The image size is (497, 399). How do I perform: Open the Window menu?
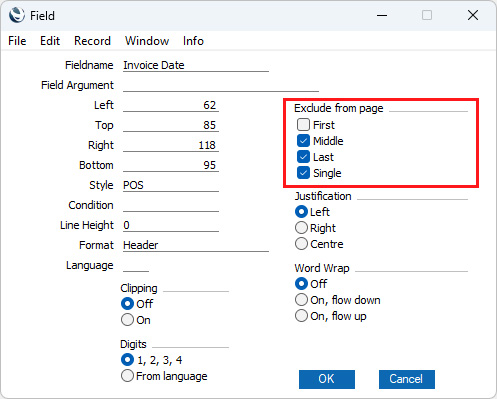[147, 41]
